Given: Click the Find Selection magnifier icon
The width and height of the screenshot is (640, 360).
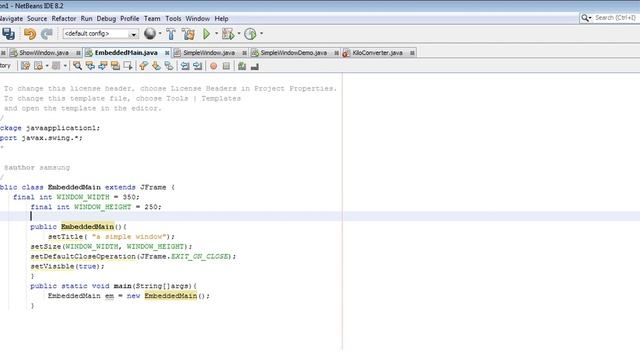Looking at the screenshot, I should point(77,66).
